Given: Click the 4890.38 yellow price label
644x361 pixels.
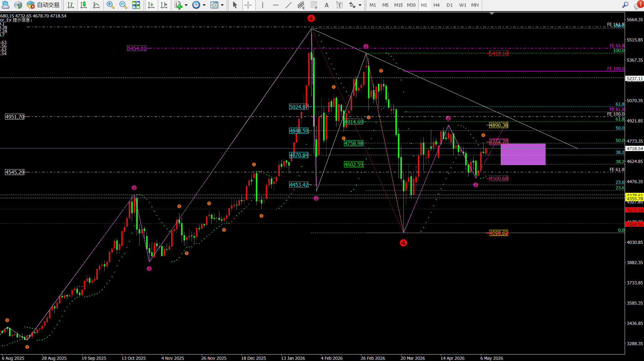Looking at the screenshot, I should tap(499, 125).
